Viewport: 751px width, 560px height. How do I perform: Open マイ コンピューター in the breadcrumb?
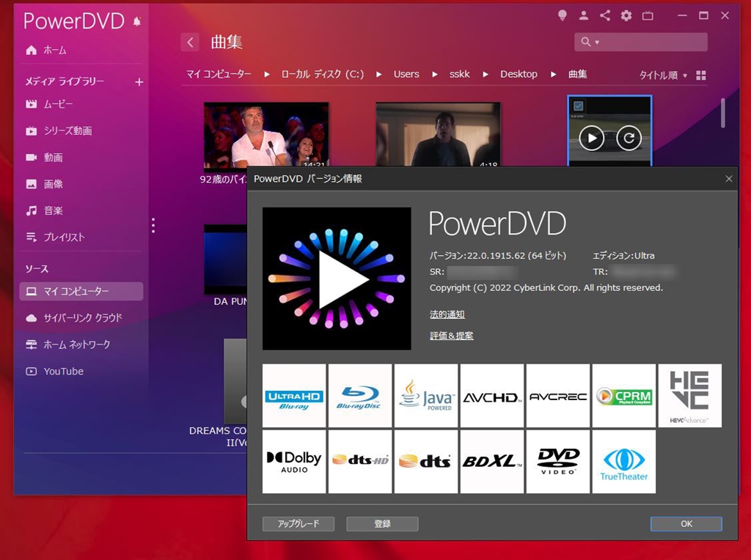coord(219,74)
